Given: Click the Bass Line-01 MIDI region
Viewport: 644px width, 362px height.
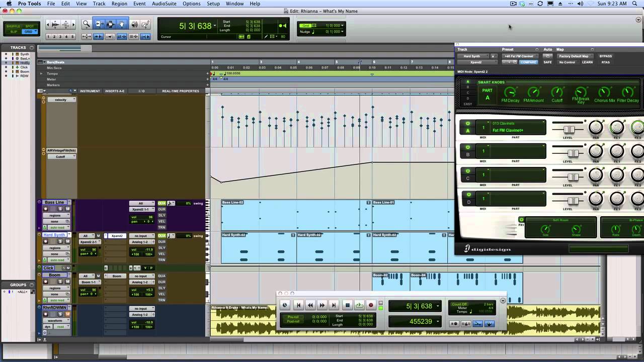Looking at the screenshot, I should (413, 215).
